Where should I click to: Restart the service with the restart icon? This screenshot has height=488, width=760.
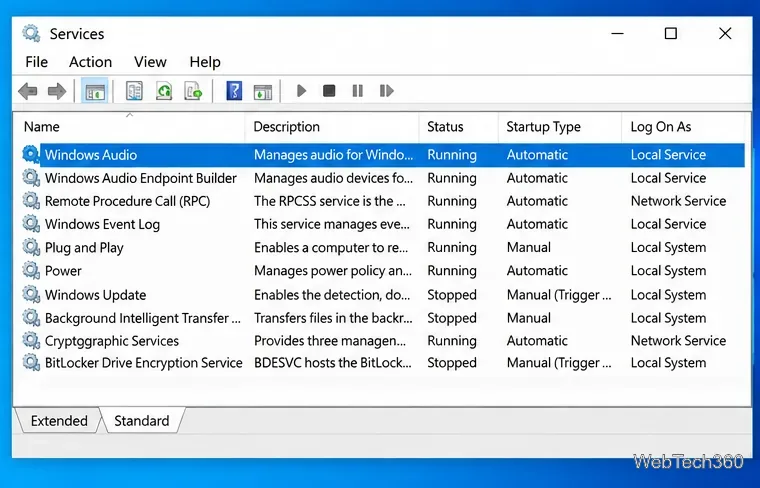(386, 91)
